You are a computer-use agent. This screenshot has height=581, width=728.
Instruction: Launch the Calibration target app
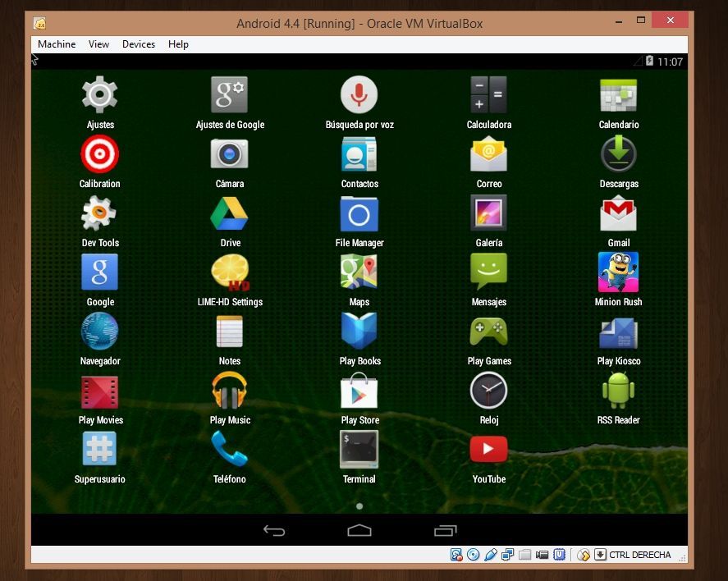[x=99, y=153]
